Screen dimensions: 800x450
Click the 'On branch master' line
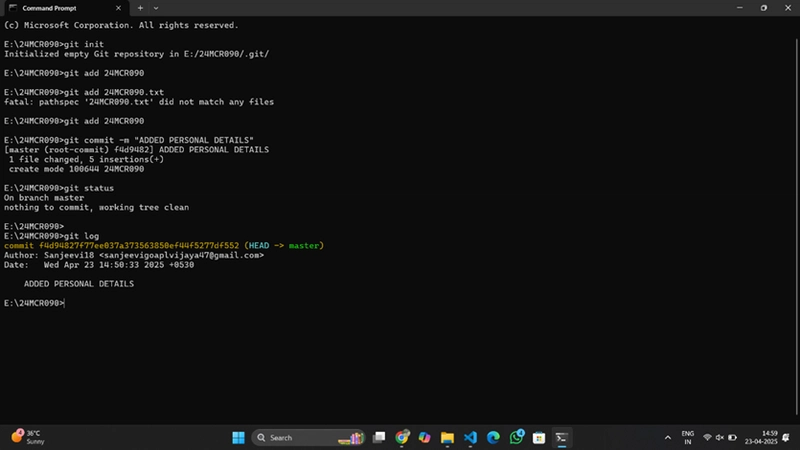pyautogui.click(x=44, y=197)
